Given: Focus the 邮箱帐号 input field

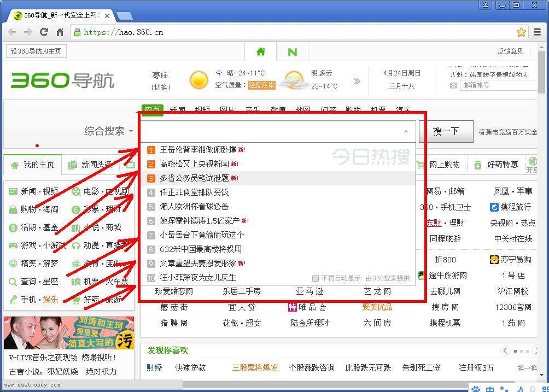Looking at the screenshot, I should point(499,85).
